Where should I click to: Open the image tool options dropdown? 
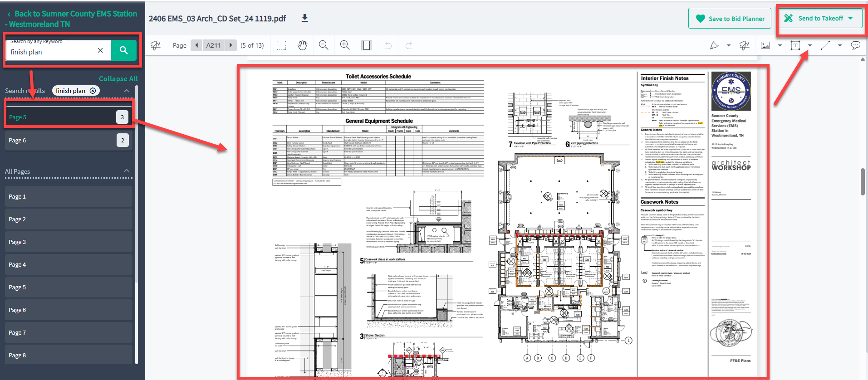click(780, 45)
